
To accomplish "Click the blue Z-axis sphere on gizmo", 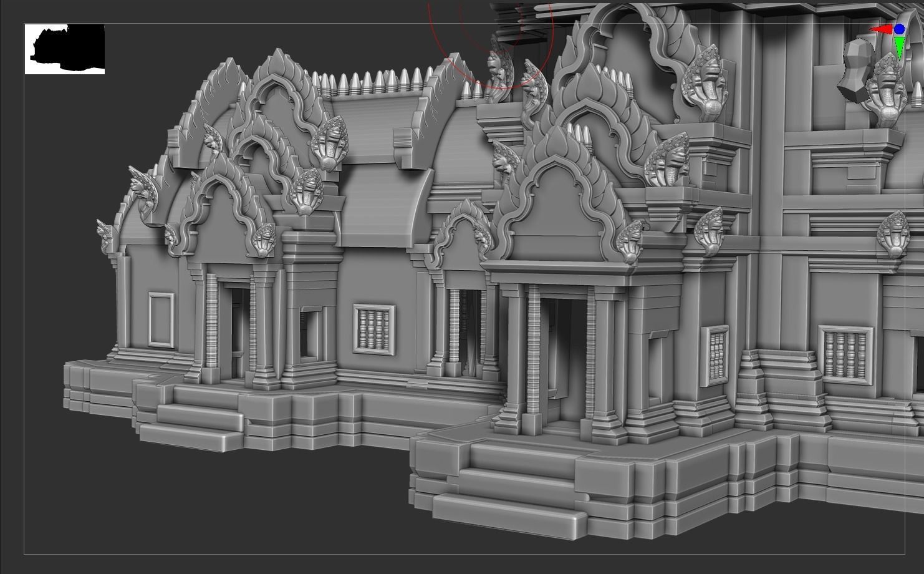I will (x=899, y=29).
